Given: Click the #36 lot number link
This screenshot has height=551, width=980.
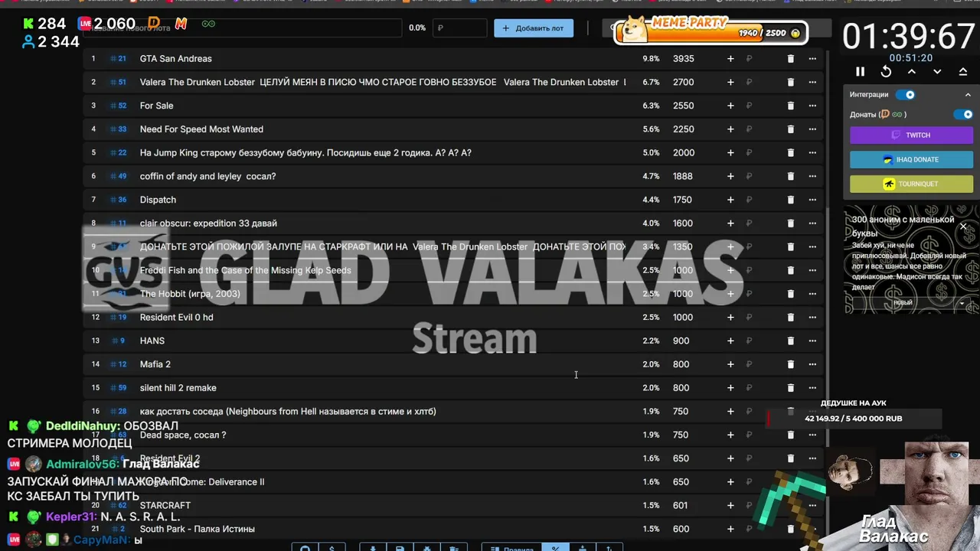Looking at the screenshot, I should pos(118,200).
